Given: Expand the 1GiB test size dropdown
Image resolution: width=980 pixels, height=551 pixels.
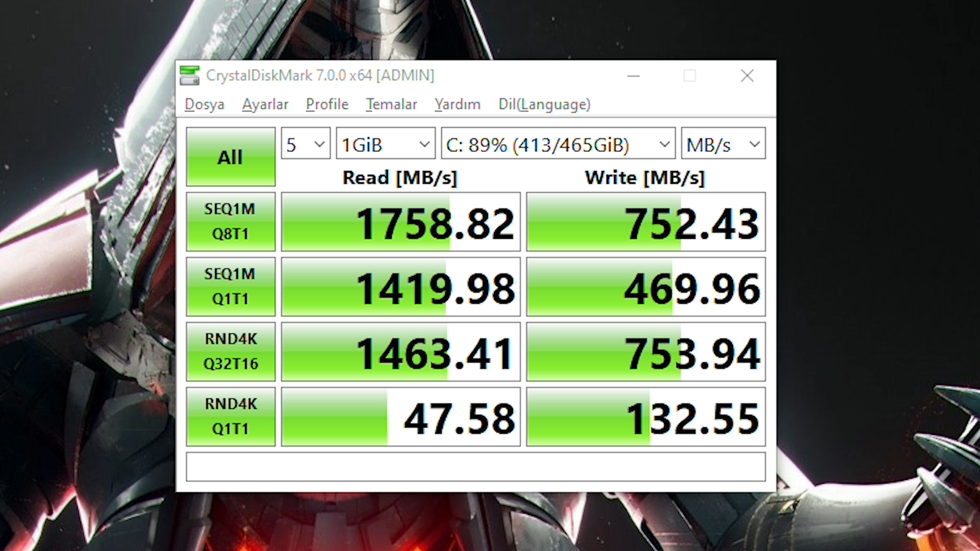Looking at the screenshot, I should tap(386, 143).
